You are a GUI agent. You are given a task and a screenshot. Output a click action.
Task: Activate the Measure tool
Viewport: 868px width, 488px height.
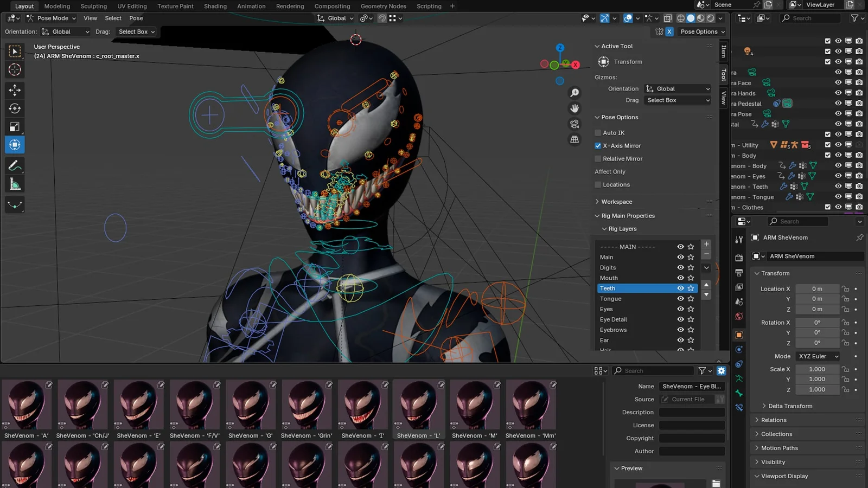[15, 183]
